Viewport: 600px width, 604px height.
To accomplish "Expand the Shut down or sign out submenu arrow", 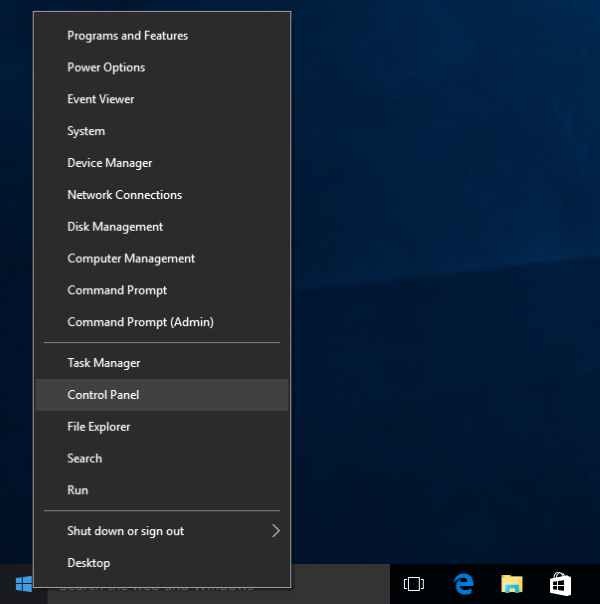I will click(276, 531).
